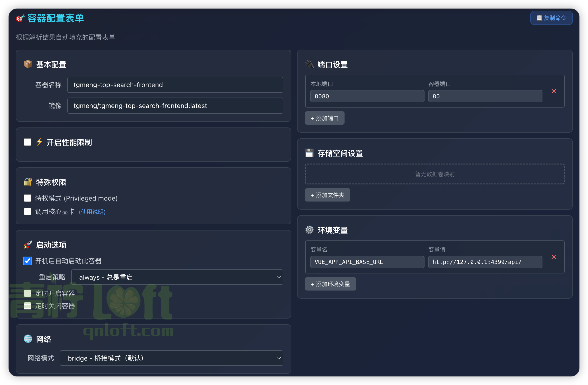Click the 💾 storage space icon
The width and height of the screenshot is (588, 385).
tap(310, 153)
